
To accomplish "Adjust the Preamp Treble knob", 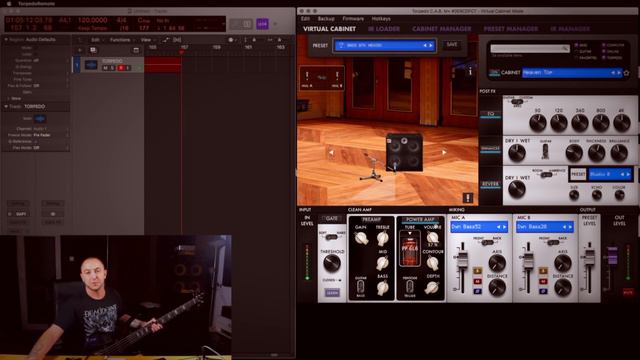I will pyautogui.click(x=382, y=238).
